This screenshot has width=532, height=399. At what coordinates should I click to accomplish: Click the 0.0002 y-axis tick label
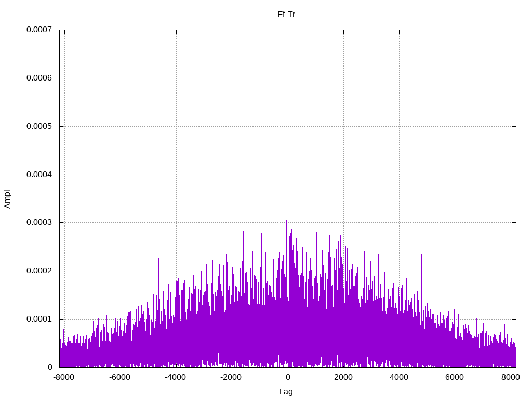[x=39, y=271]
